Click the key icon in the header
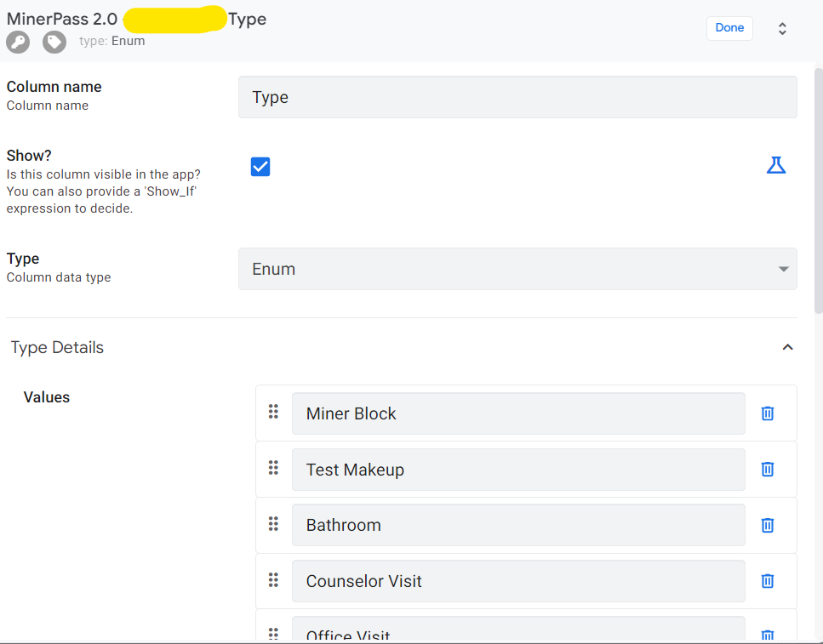The image size is (823, 644). click(18, 42)
